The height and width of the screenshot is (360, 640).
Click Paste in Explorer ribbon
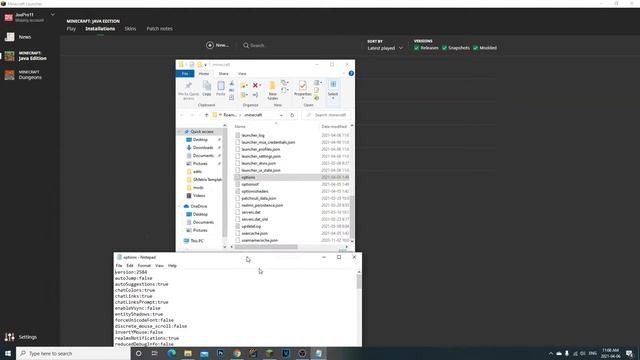(221, 89)
